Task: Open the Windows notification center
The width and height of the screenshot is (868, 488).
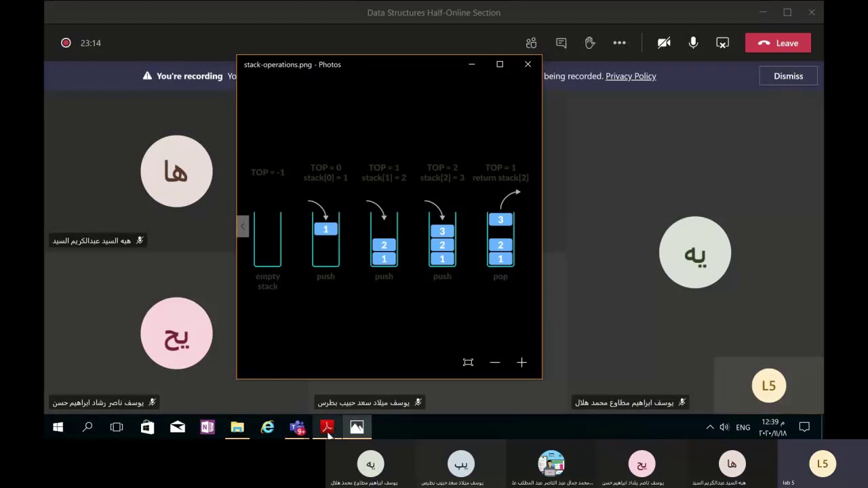Action: click(x=804, y=427)
